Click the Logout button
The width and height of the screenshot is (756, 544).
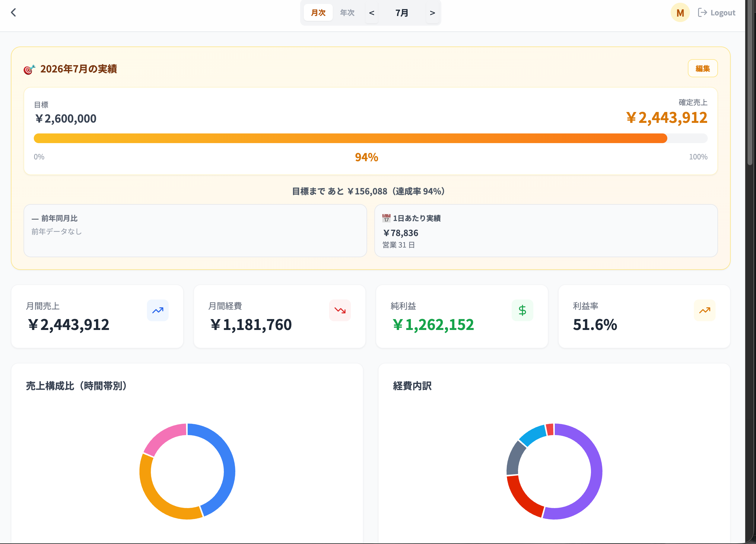(716, 13)
